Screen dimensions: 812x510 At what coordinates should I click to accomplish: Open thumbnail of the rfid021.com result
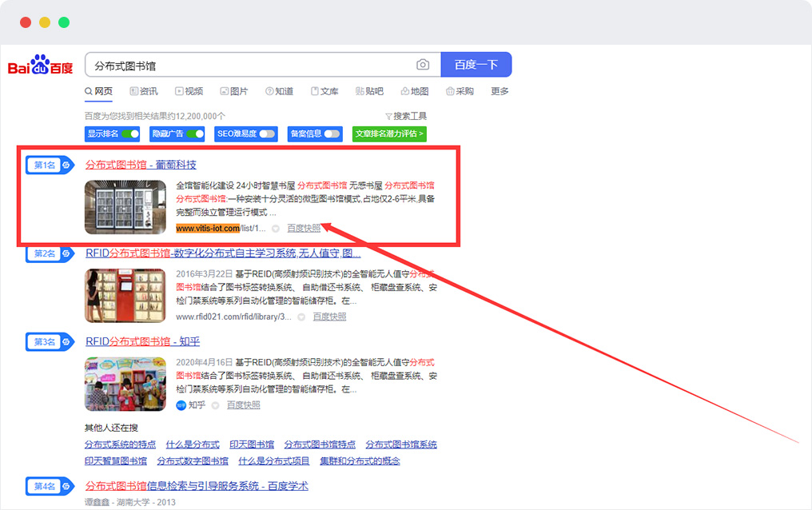(x=125, y=296)
